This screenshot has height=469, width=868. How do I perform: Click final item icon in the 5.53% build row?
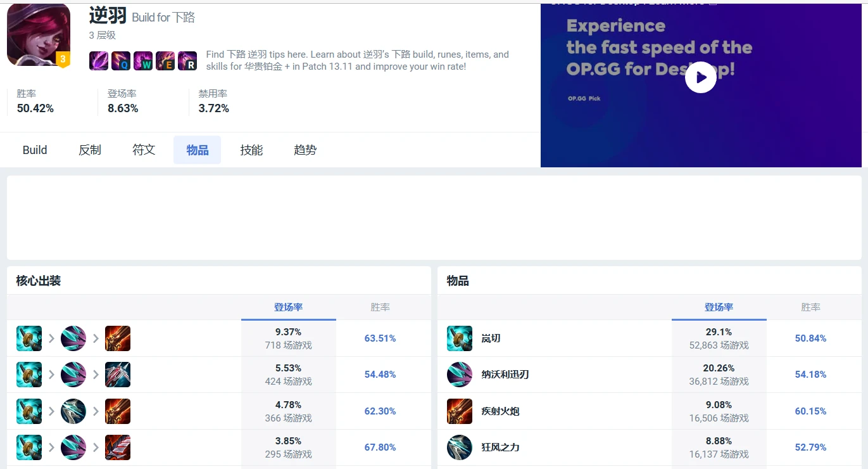118,375
